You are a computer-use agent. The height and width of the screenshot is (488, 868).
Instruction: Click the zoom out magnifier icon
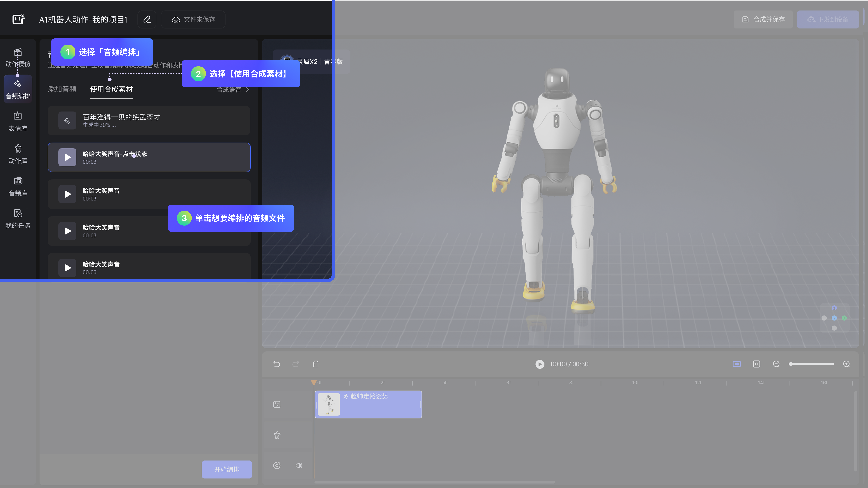(x=776, y=364)
